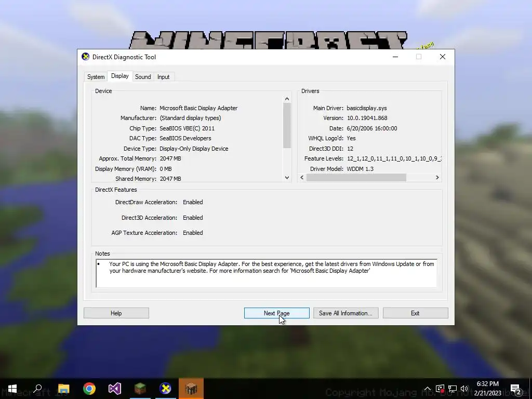Click the Help button
The height and width of the screenshot is (399, 532).
(116, 313)
